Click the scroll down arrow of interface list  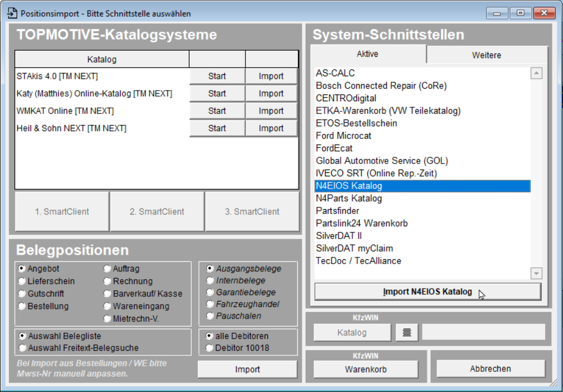click(x=536, y=274)
